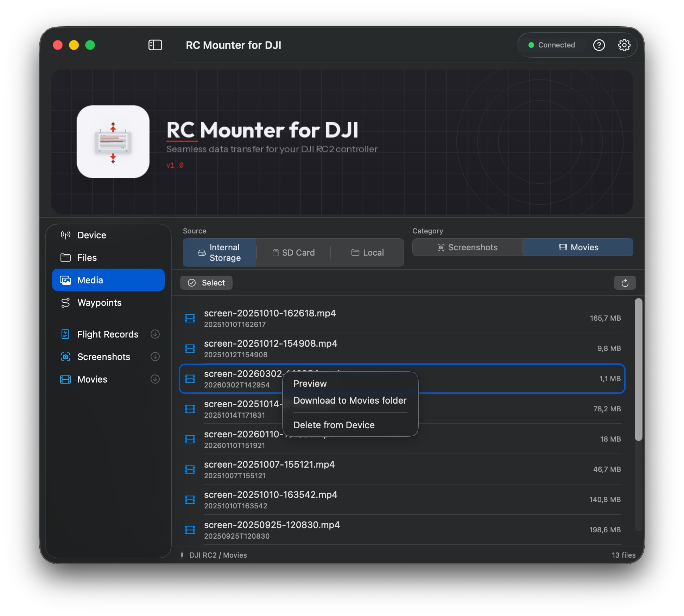This screenshot has width=684, height=616.
Task: Select screen-20250925-120830.mp4 file
Action: [x=402, y=530]
